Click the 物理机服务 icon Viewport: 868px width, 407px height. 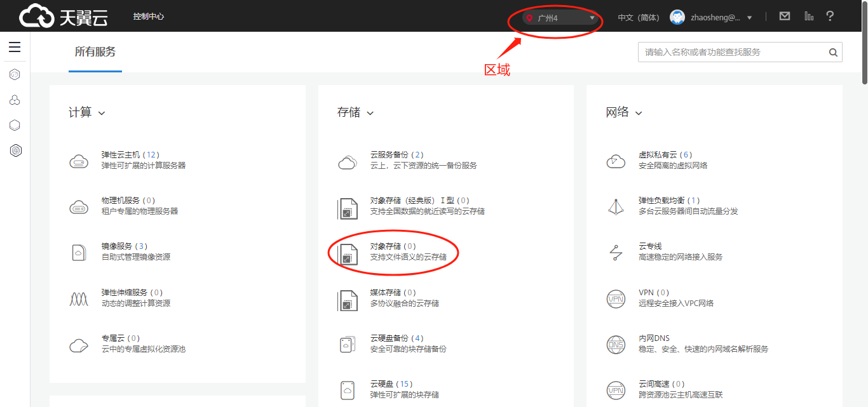(79, 207)
